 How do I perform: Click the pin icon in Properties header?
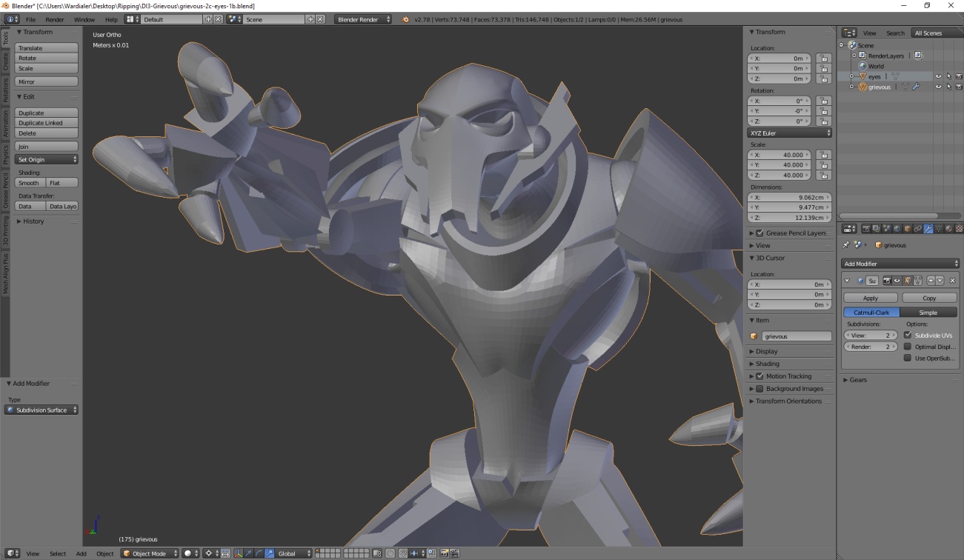click(x=847, y=244)
